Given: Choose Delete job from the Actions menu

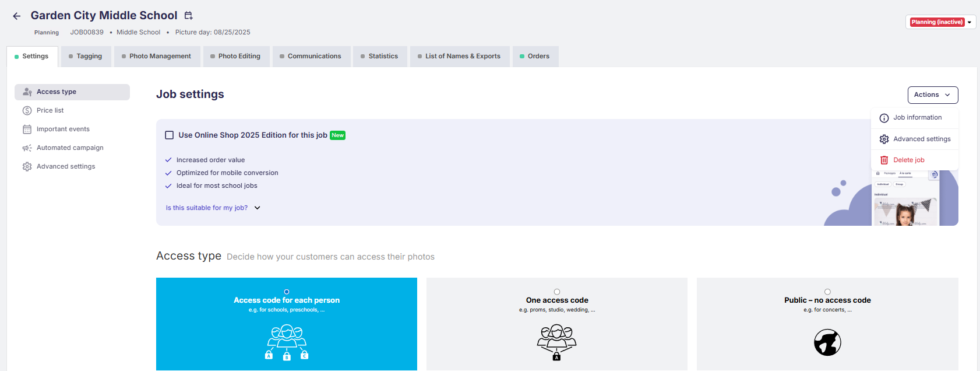Looking at the screenshot, I should point(915,160).
